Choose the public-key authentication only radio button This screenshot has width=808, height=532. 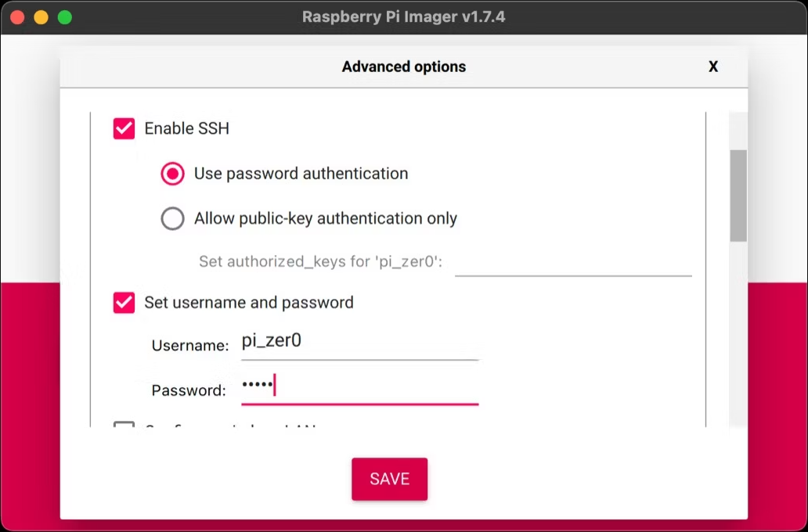click(x=172, y=218)
